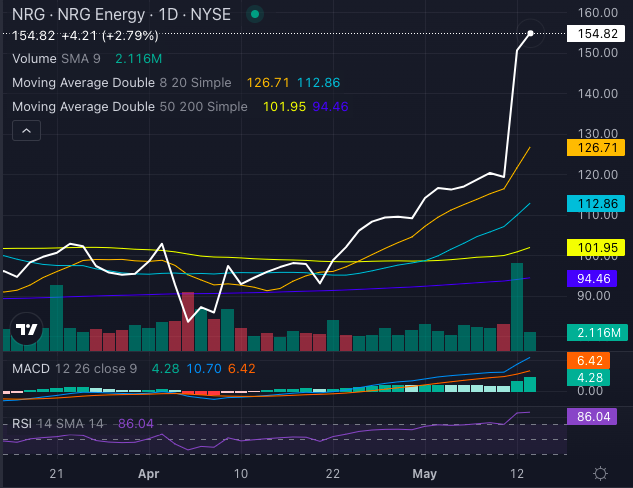Click the 0.00 MACD scale value
The width and height of the screenshot is (633, 488).
(590, 391)
